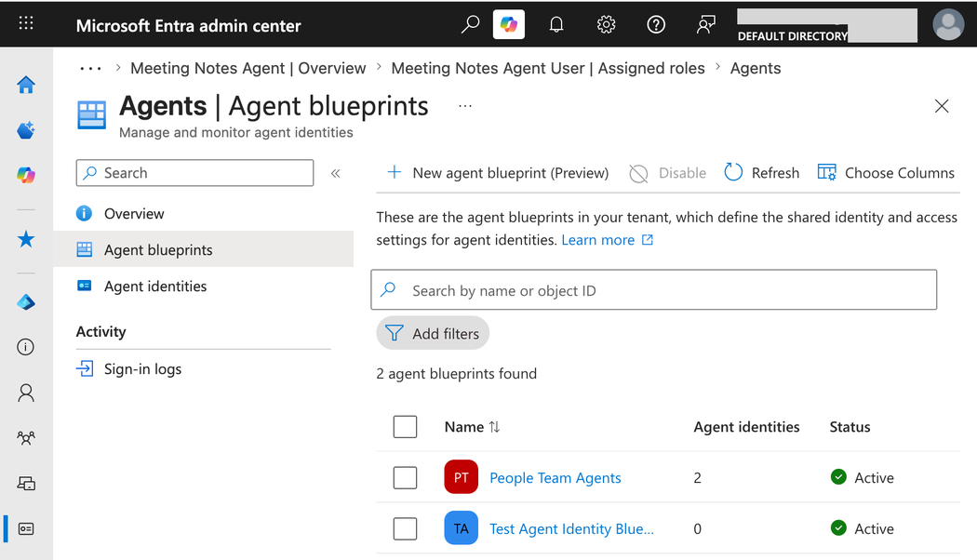This screenshot has width=977, height=560.
Task: Select Agent blueprints menu item
Action: tap(203, 249)
